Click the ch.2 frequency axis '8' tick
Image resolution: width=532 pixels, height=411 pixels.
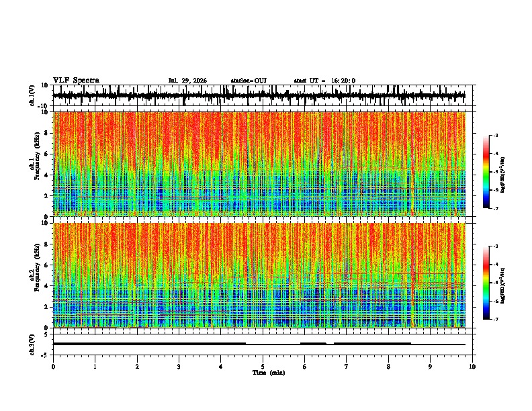click(x=46, y=244)
